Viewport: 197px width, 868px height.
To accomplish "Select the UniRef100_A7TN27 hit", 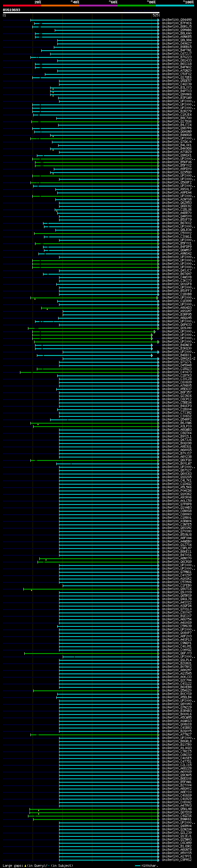I will tap(176, 735).
